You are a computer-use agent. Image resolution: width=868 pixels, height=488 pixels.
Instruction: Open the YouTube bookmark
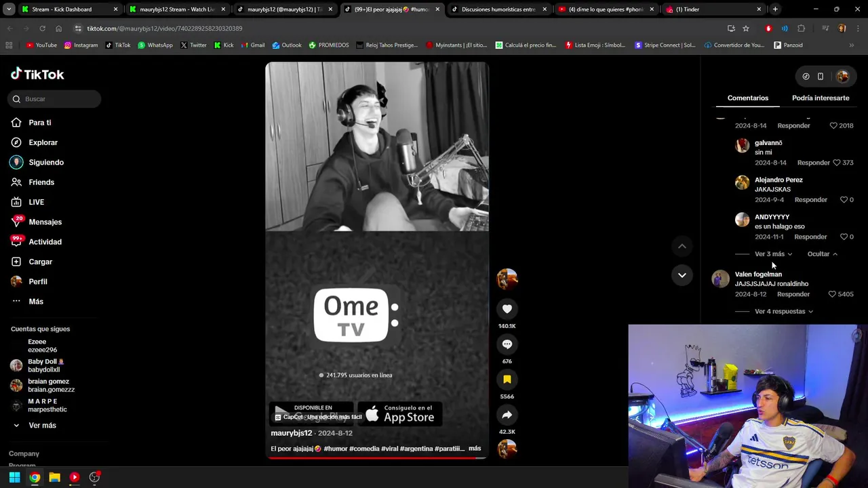pyautogui.click(x=41, y=45)
